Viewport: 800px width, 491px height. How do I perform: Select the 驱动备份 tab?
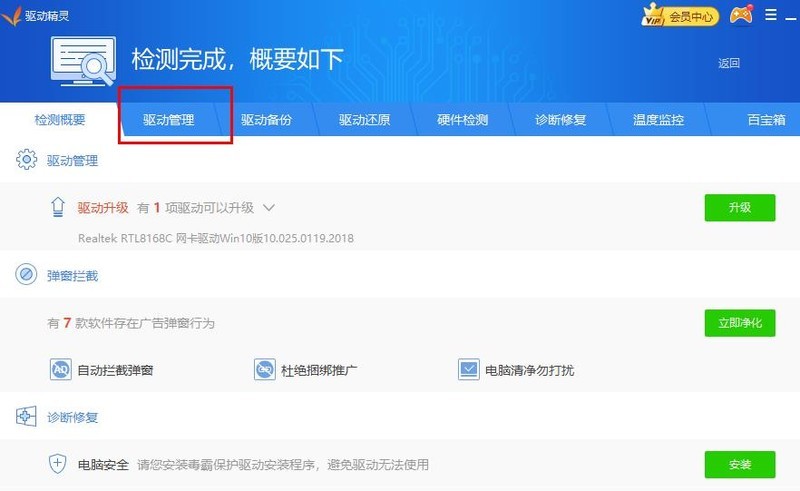266,120
